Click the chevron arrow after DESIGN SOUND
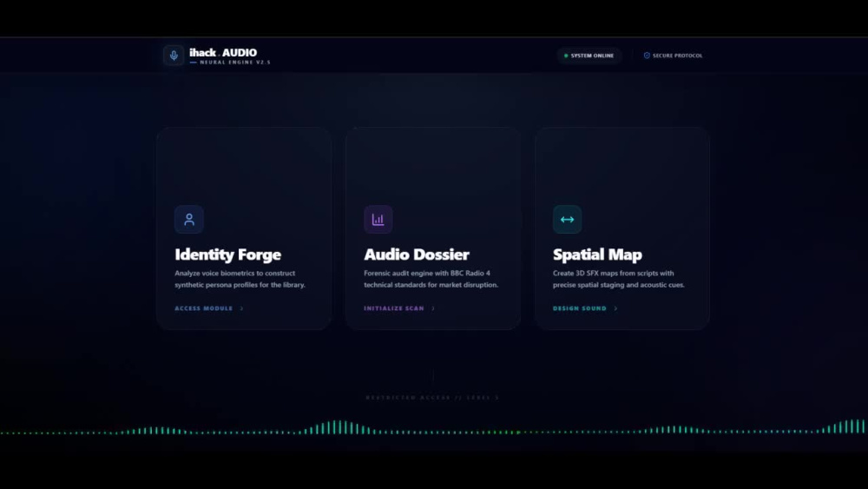Image resolution: width=868 pixels, height=489 pixels. (x=615, y=308)
